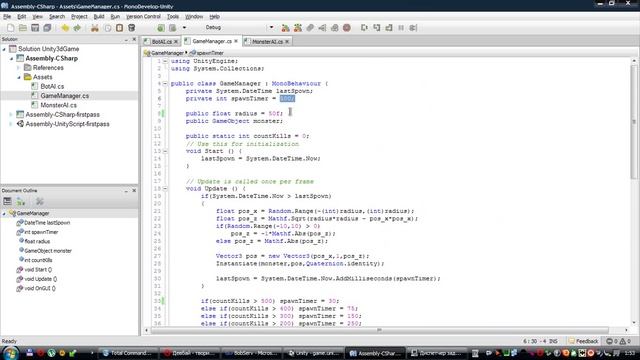Fold the Update method code block
The height and width of the screenshot is (360, 640).
click(x=165, y=189)
